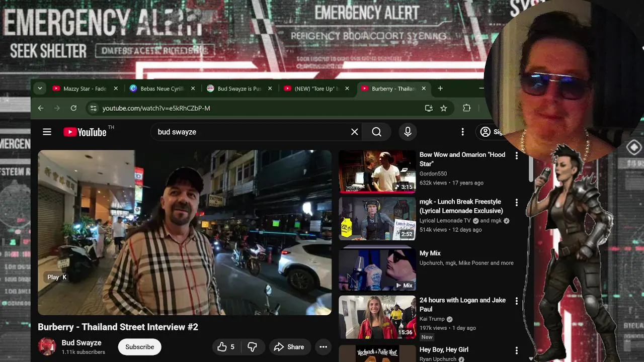
Task: Switch to Bebas Neue Cyrillic tab
Action: click(x=162, y=88)
